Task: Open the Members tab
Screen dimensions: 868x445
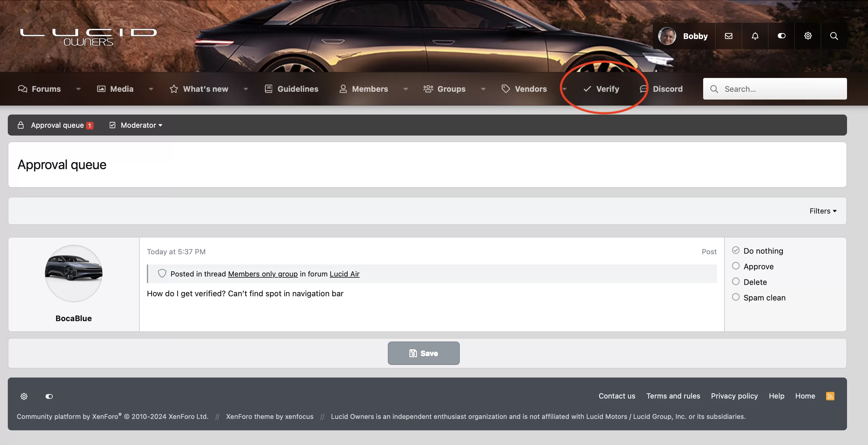Action: coord(364,89)
